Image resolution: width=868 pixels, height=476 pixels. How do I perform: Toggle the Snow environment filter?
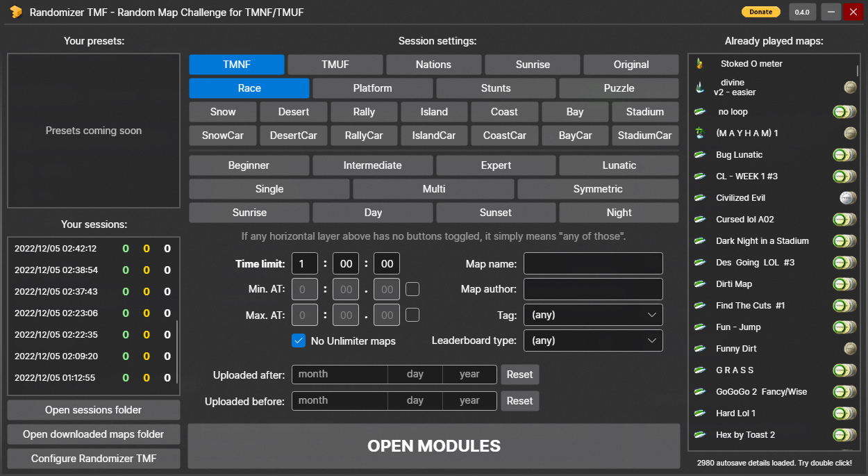click(223, 112)
